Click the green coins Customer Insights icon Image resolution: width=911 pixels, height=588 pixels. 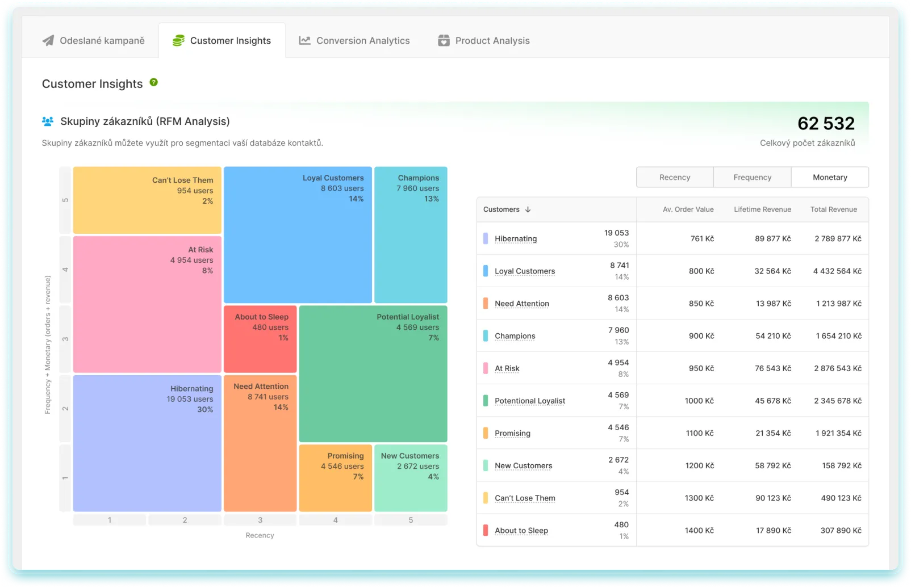(x=178, y=41)
